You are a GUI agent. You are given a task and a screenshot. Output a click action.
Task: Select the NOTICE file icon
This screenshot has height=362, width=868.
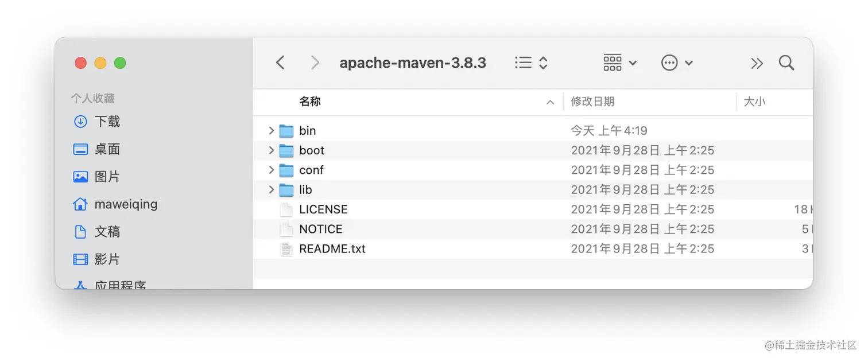pyautogui.click(x=286, y=229)
